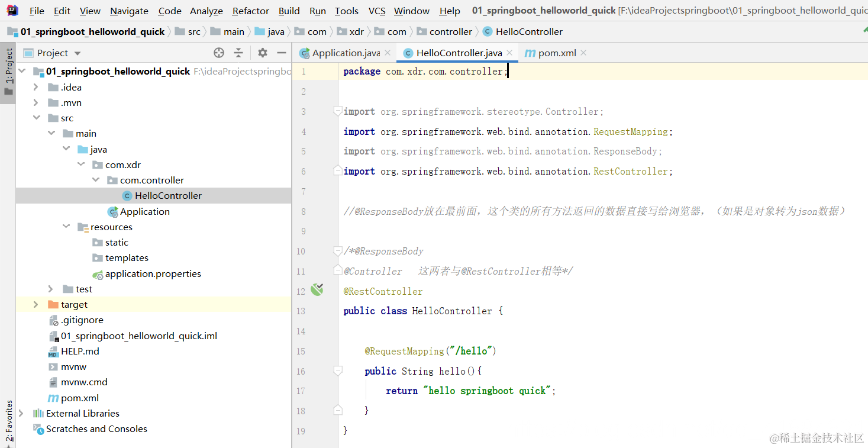This screenshot has width=868, height=448.
Task: Open the Help menu
Action: (x=450, y=11)
